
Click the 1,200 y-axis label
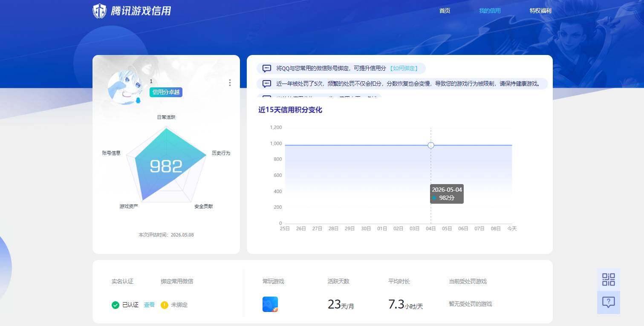coord(276,127)
